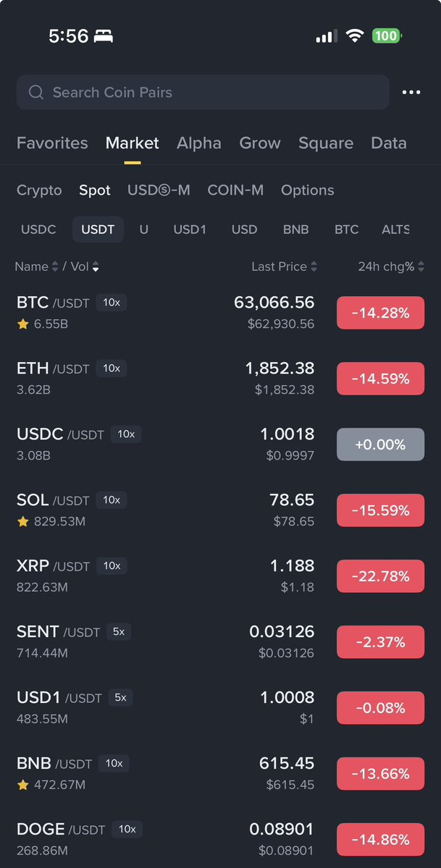441x868 pixels.
Task: Switch to USDⓈ-M futures category
Action: pos(159,190)
